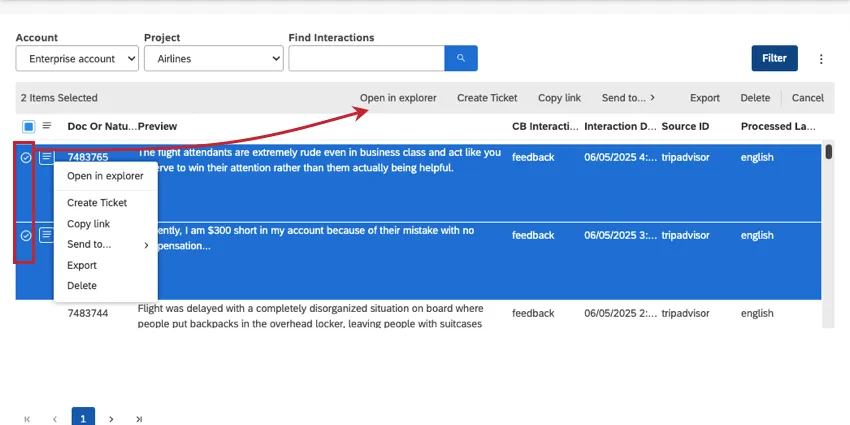The height and width of the screenshot is (425, 850).
Task: Go to the last page of results
Action: pos(139,419)
